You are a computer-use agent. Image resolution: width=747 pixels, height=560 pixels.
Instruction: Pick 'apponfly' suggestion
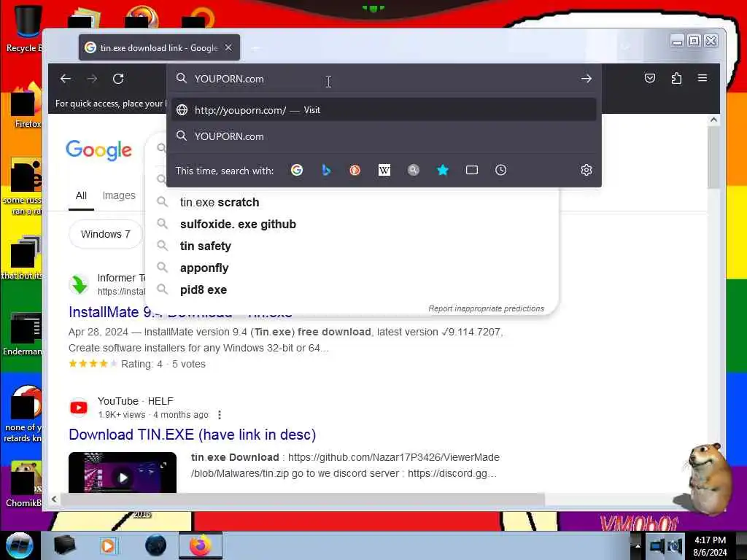click(352, 268)
